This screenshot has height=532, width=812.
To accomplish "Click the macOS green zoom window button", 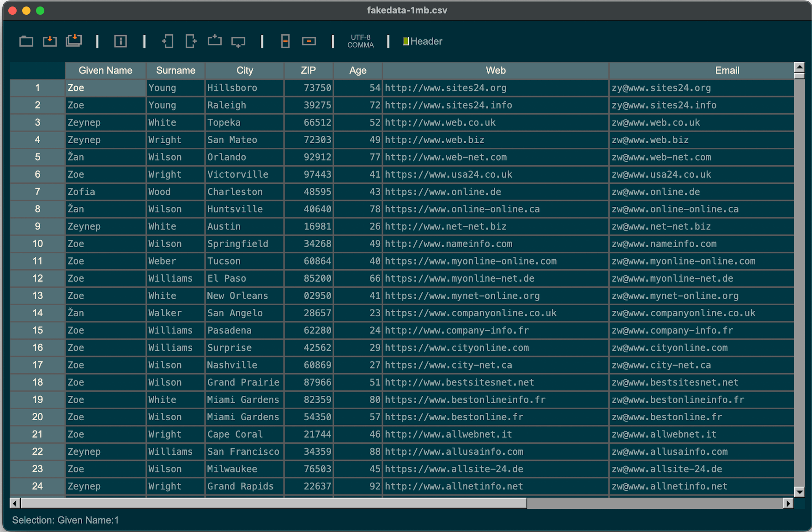I will point(40,11).
